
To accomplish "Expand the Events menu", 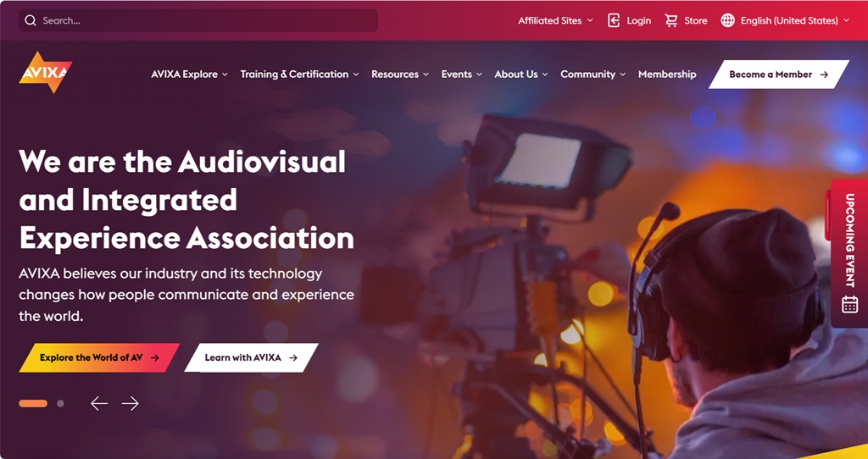I will [x=462, y=75].
